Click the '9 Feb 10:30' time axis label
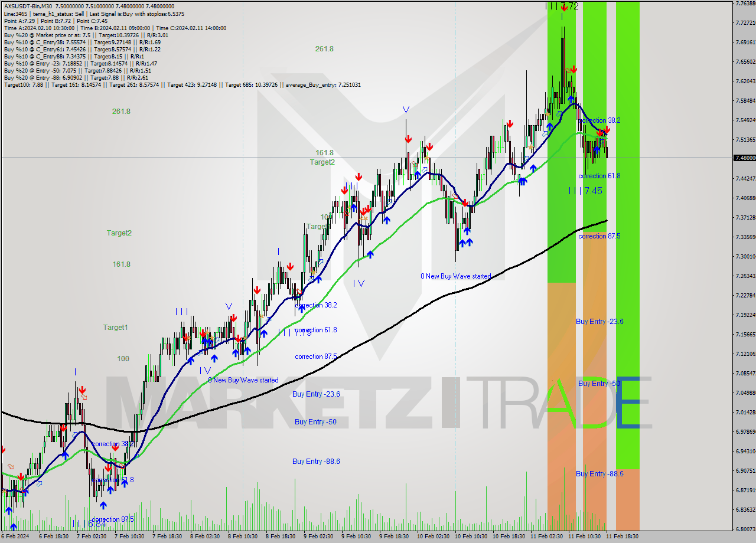Screen dimensions: 756x543 [x=356, y=537]
